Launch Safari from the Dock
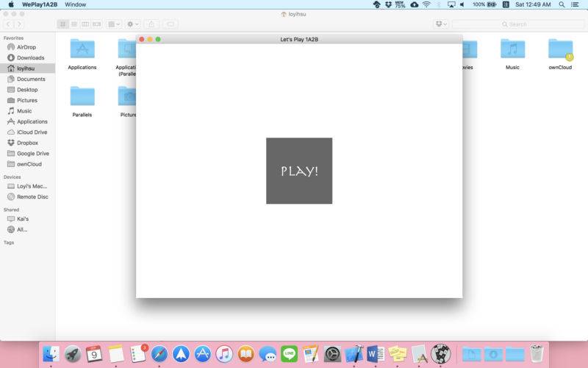Screen dimensions: 588x368 (159, 354)
